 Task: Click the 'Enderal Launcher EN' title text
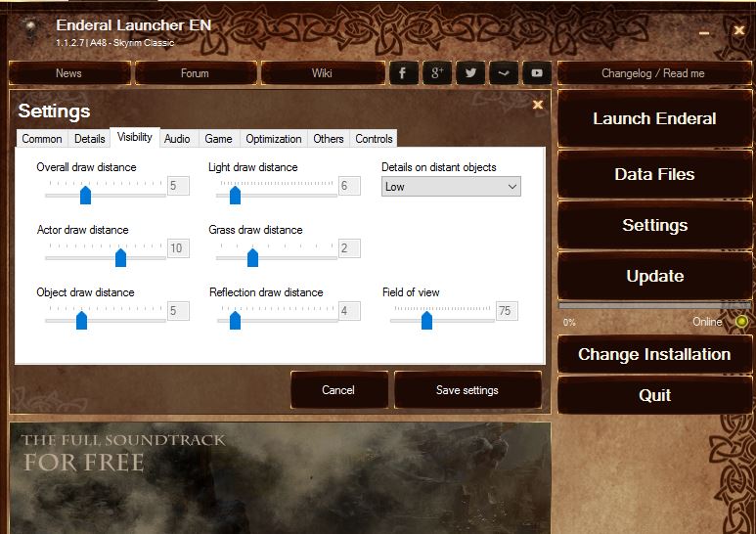click(134, 25)
